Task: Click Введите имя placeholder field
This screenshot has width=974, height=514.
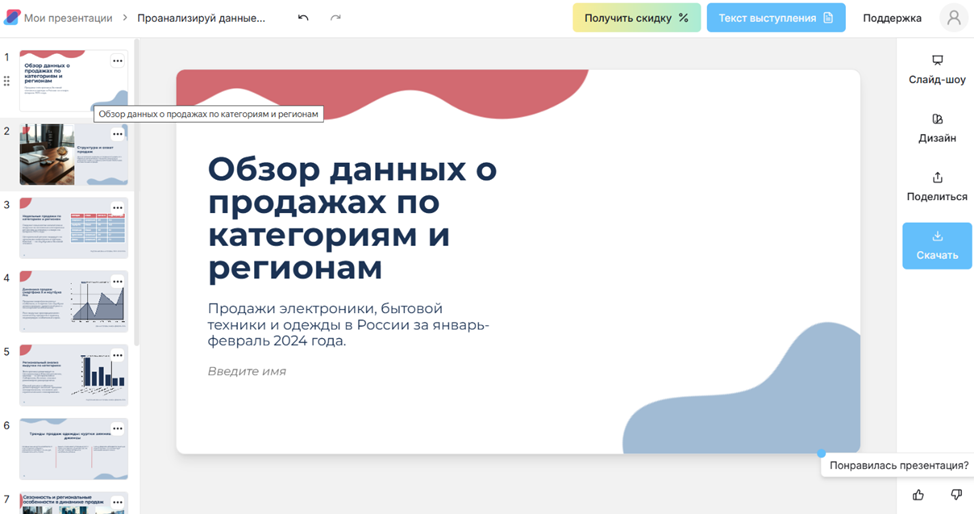Action: [247, 371]
